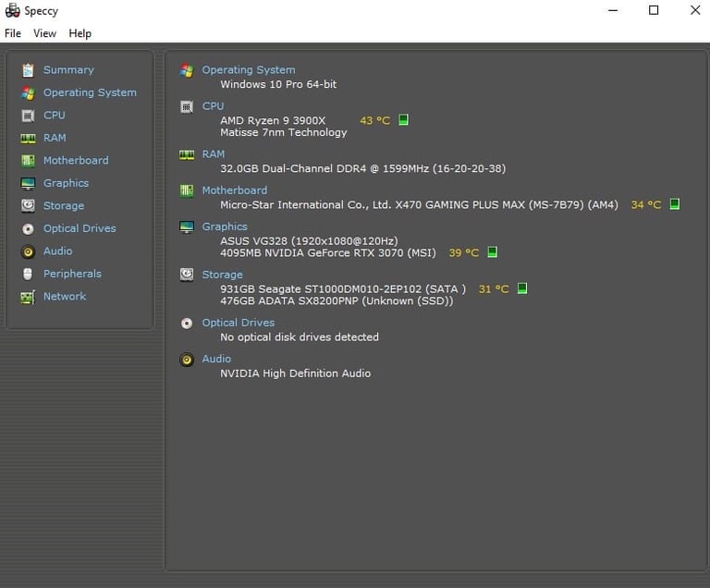This screenshot has height=588, width=710.
Task: Select Optical Drives in the sidebar
Action: click(80, 228)
